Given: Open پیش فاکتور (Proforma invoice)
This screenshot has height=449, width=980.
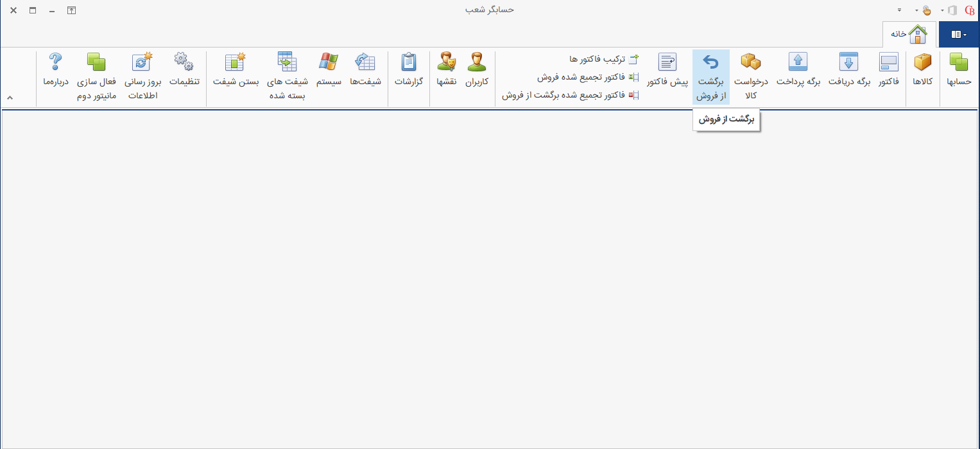Looking at the screenshot, I should [x=667, y=76].
